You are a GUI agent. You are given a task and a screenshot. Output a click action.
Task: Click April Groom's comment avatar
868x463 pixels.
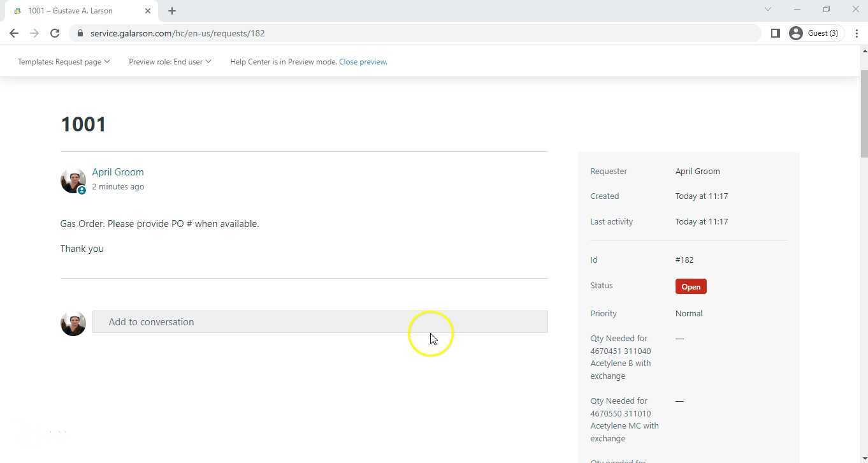pos(73,181)
